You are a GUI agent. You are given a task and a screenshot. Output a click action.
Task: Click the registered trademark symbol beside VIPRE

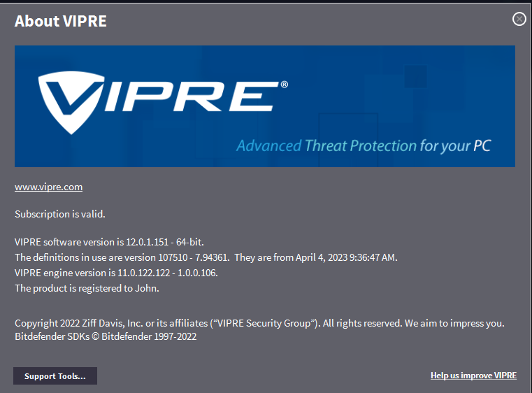click(x=284, y=85)
